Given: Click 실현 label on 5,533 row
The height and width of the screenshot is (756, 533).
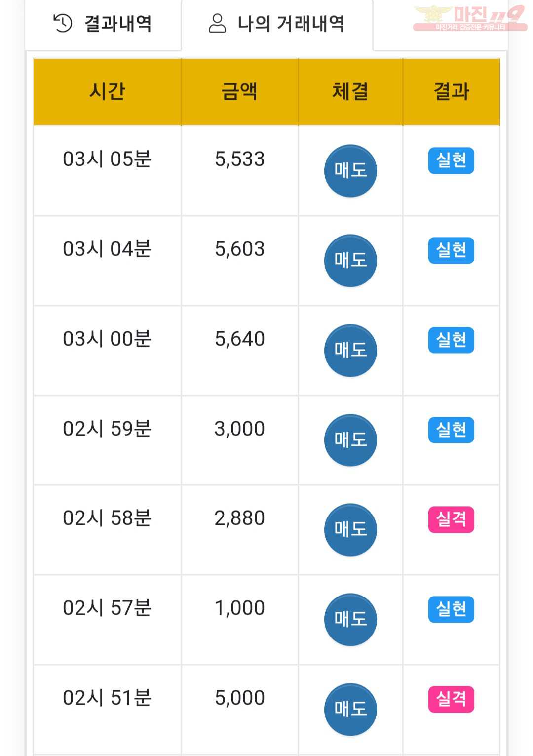Looking at the screenshot, I should click(x=451, y=160).
